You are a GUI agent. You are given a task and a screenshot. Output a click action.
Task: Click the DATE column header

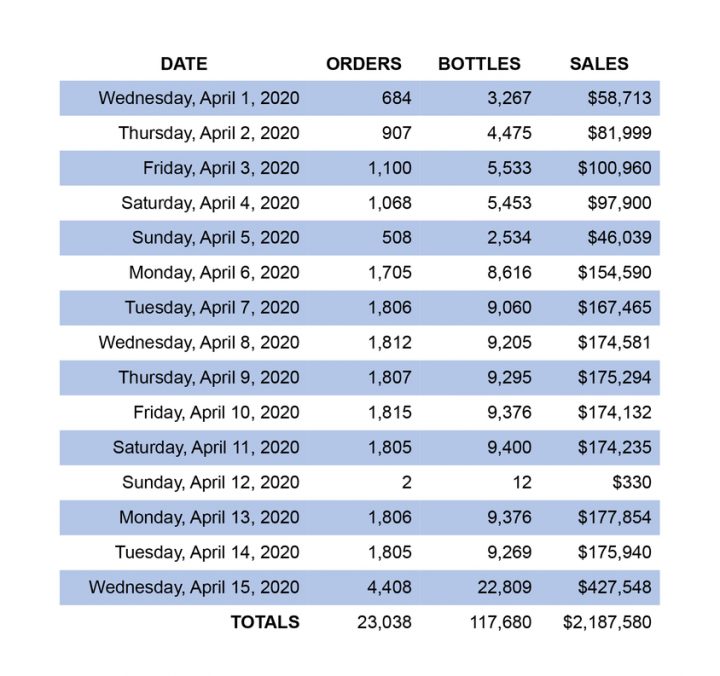pyautogui.click(x=184, y=64)
